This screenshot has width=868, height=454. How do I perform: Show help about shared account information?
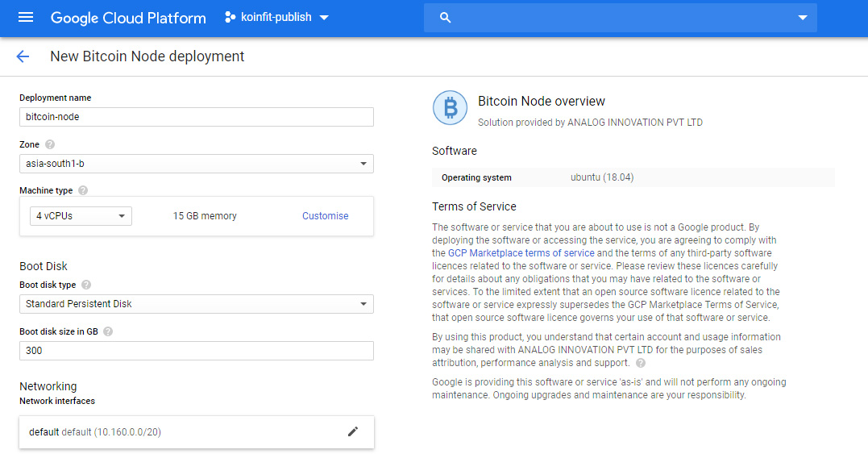pyautogui.click(x=641, y=363)
